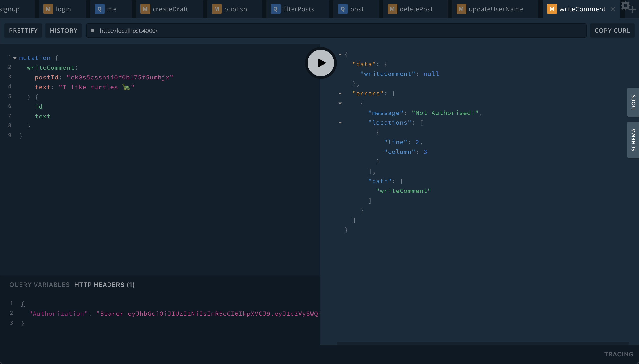Collapse the mutation block on line 1
The width and height of the screenshot is (639, 364).
(x=15, y=58)
